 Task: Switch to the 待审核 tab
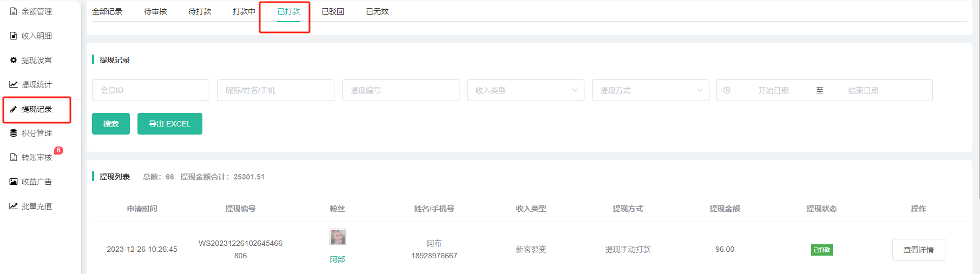[155, 11]
